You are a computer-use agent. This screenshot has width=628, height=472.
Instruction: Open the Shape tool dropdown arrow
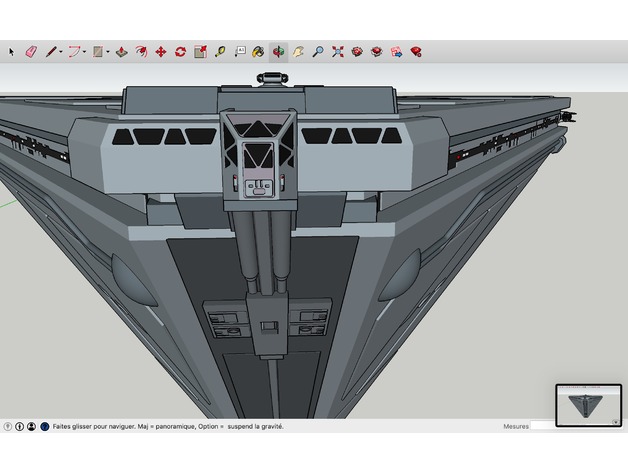point(108,52)
